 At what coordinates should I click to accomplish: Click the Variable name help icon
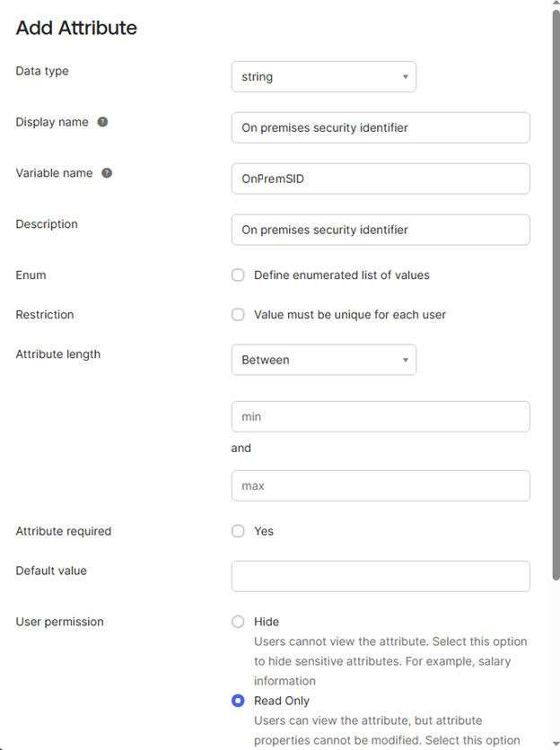pos(107,173)
